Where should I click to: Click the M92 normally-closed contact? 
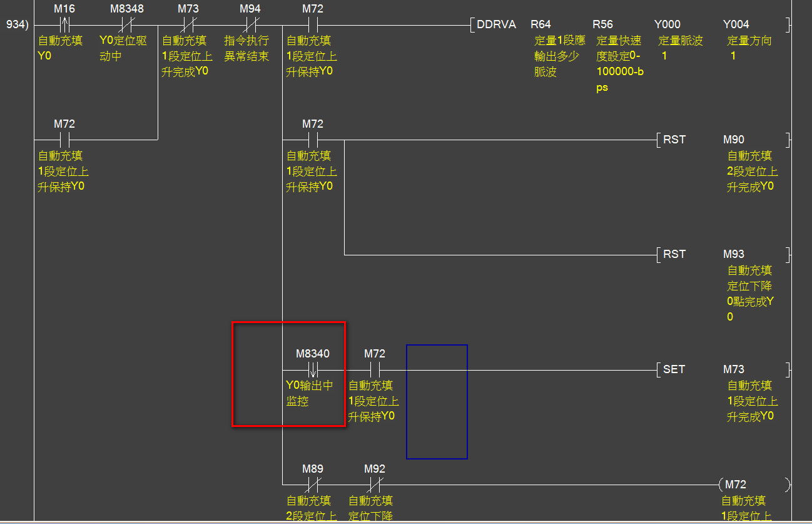(375, 485)
